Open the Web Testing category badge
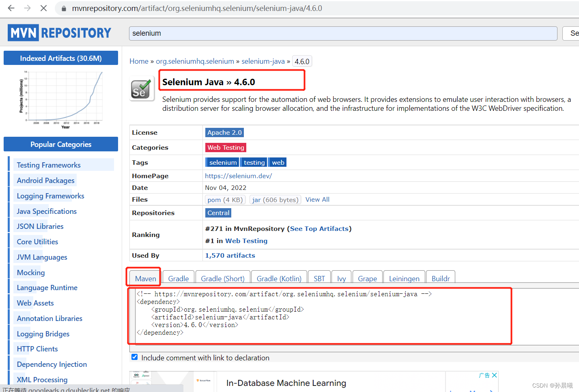579x392 pixels. click(226, 147)
